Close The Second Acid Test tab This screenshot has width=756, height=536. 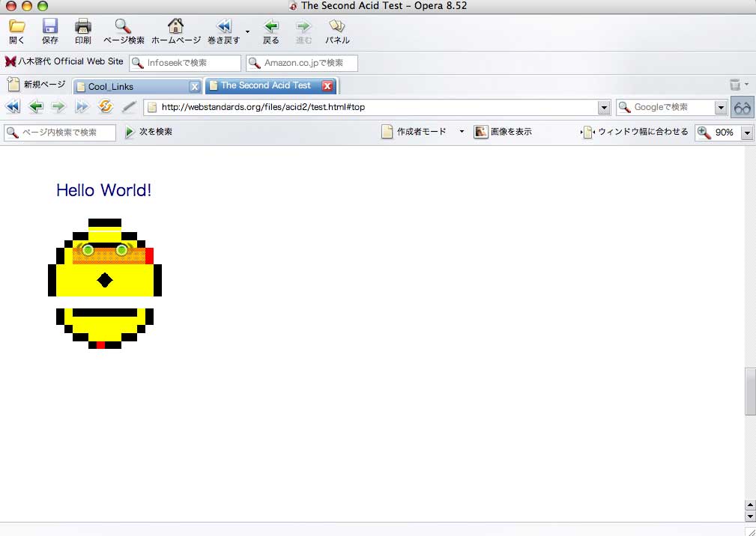tap(327, 86)
